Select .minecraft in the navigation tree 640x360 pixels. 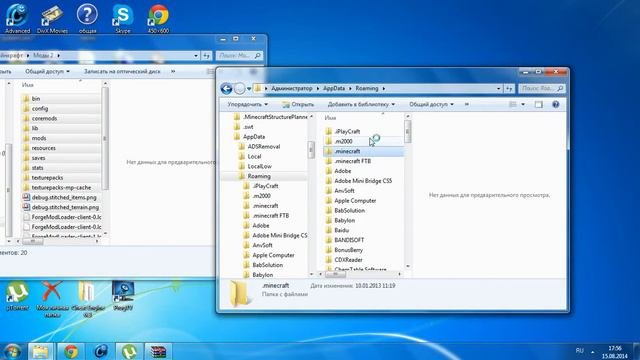265,206
